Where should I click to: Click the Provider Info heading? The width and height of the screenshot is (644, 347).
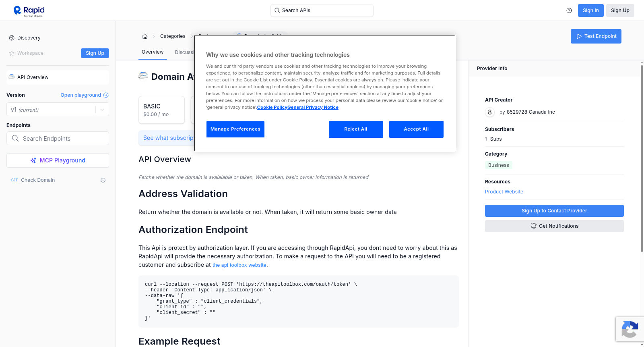point(492,69)
